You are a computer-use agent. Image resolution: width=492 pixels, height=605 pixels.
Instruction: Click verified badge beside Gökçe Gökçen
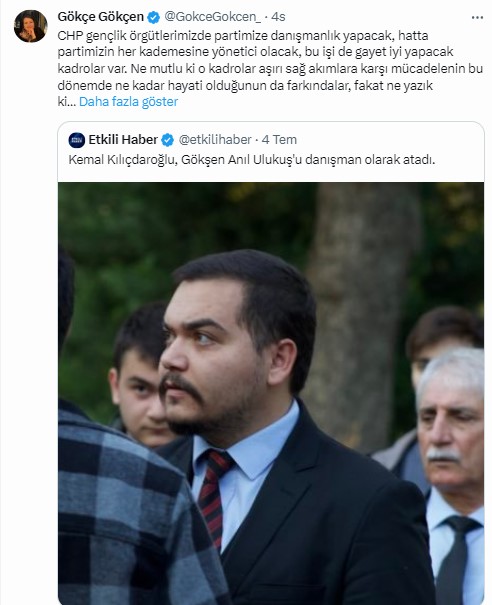click(x=154, y=17)
